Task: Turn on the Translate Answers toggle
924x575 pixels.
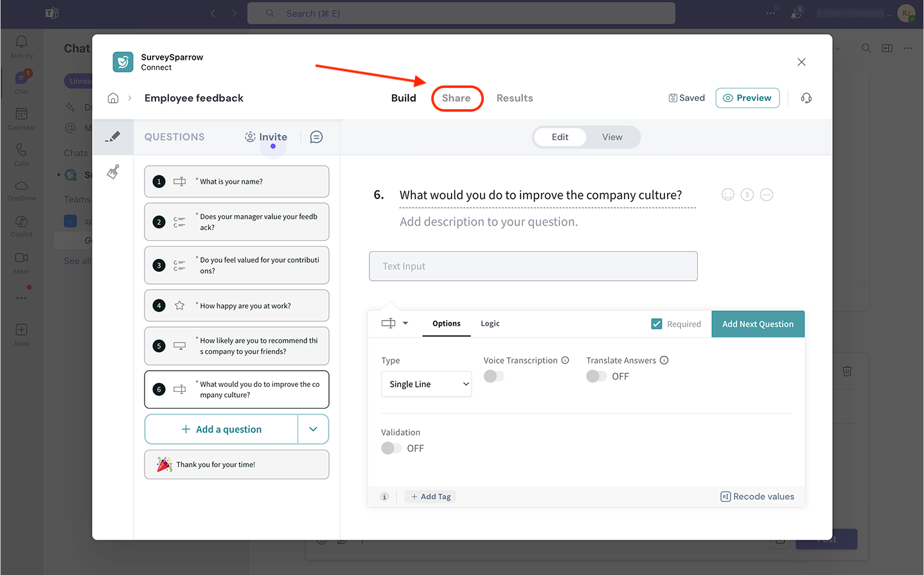Action: pos(596,376)
